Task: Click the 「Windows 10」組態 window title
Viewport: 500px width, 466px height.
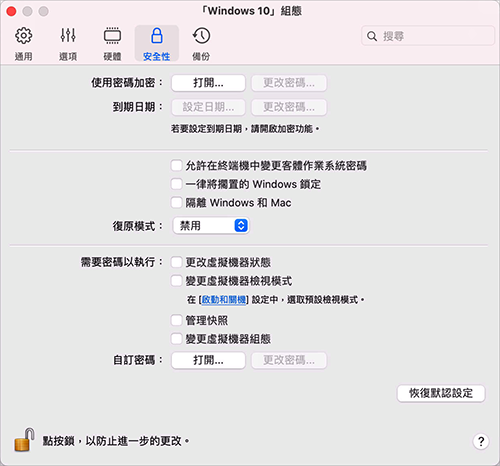Action: point(251,11)
